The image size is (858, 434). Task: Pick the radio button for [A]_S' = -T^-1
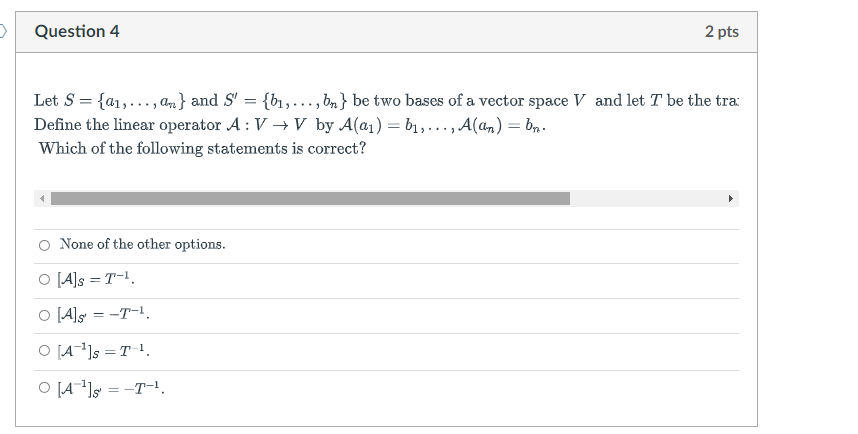(44, 315)
